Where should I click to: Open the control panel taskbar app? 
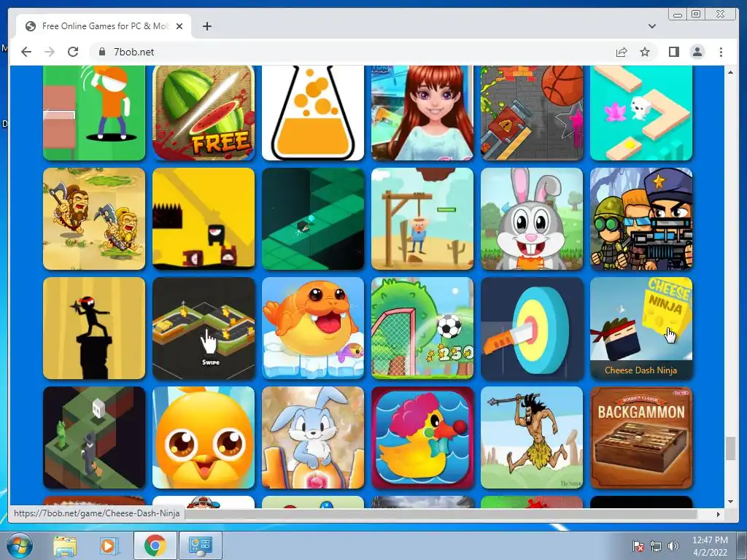200,545
